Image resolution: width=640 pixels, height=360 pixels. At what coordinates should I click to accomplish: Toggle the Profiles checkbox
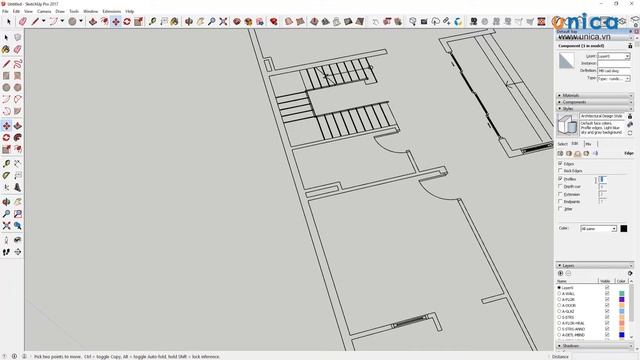560,179
